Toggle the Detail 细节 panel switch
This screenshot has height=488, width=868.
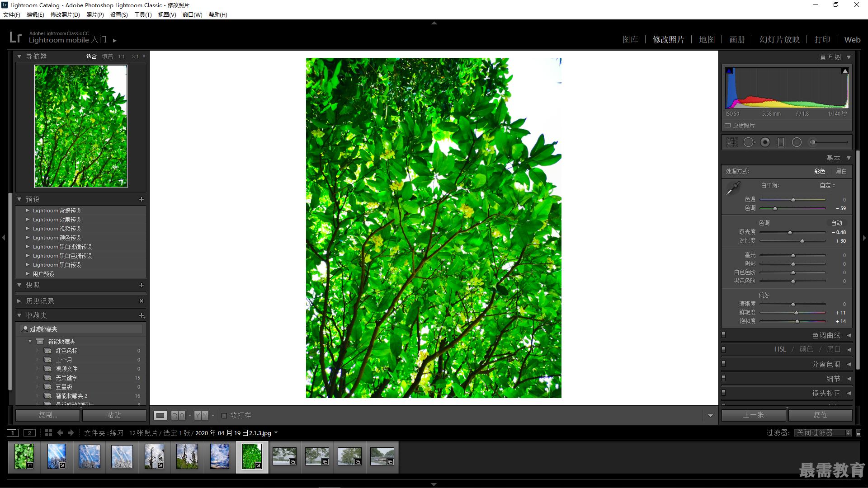point(724,378)
